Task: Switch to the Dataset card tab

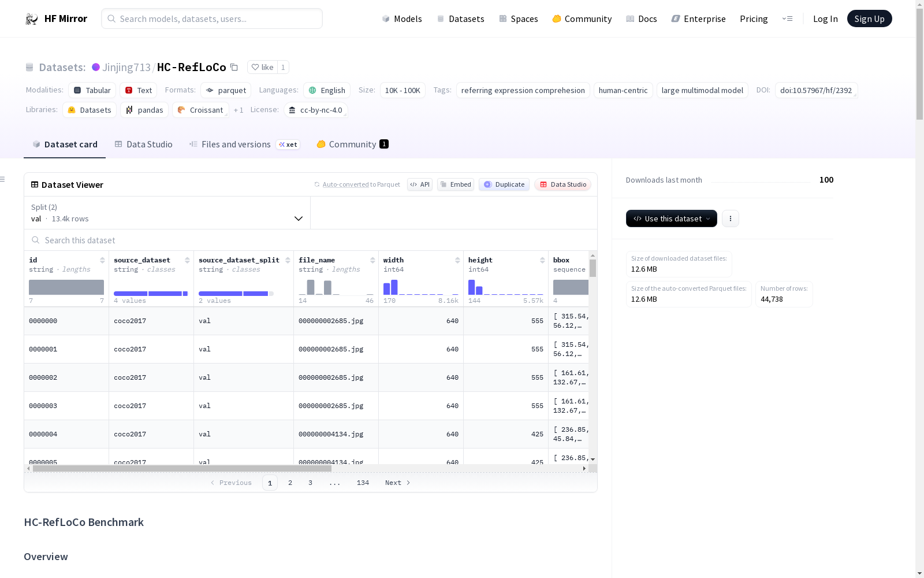Action: [x=65, y=144]
